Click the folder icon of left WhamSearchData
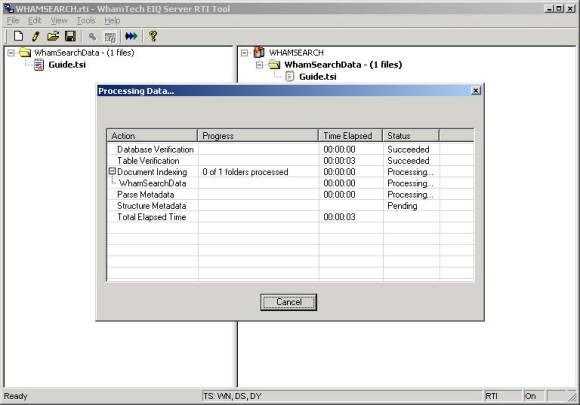Screen dimensions: 580x405 [x=25, y=53]
